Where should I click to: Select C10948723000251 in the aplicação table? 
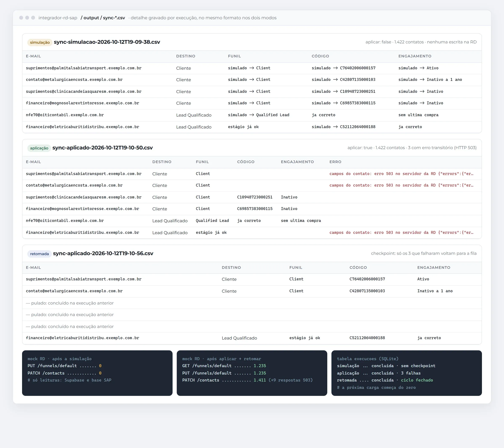[255, 197]
